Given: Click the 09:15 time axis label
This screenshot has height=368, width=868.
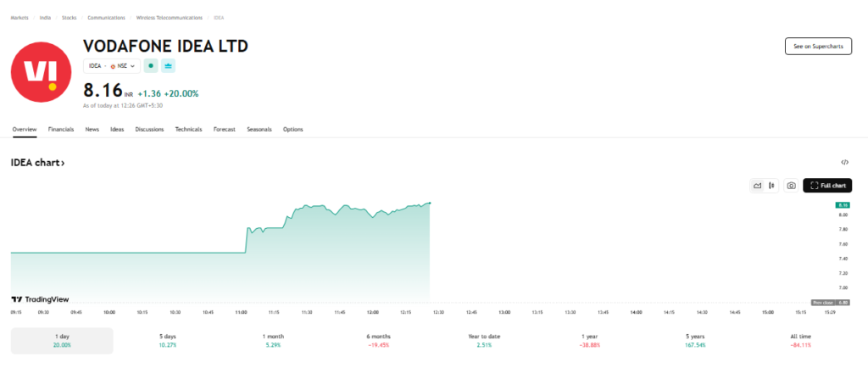Looking at the screenshot, I should pos(17,313).
